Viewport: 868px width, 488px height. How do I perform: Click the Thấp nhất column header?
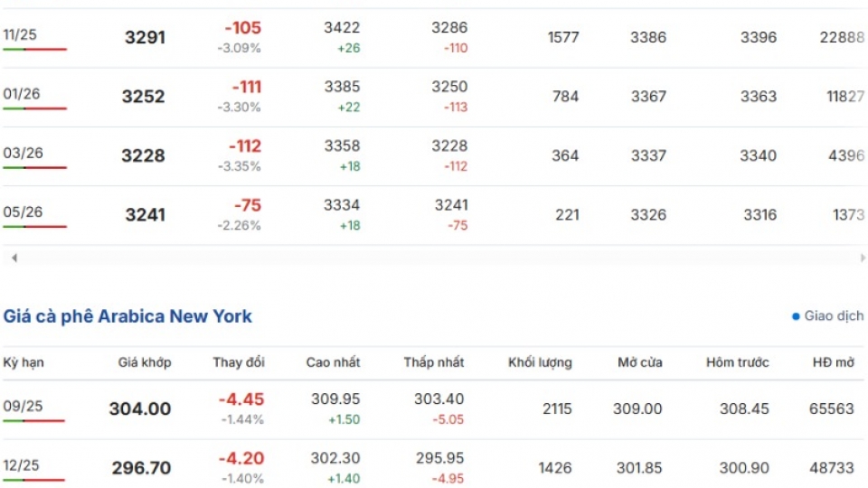(433, 362)
